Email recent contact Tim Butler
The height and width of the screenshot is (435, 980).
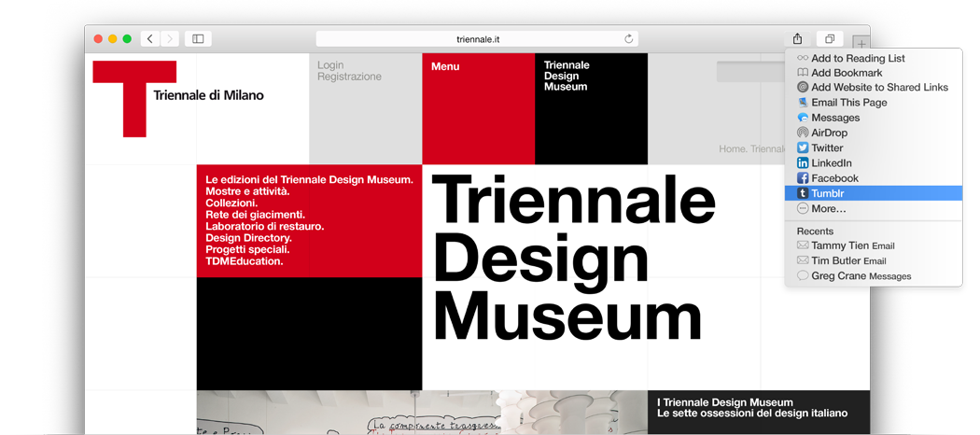873,260
